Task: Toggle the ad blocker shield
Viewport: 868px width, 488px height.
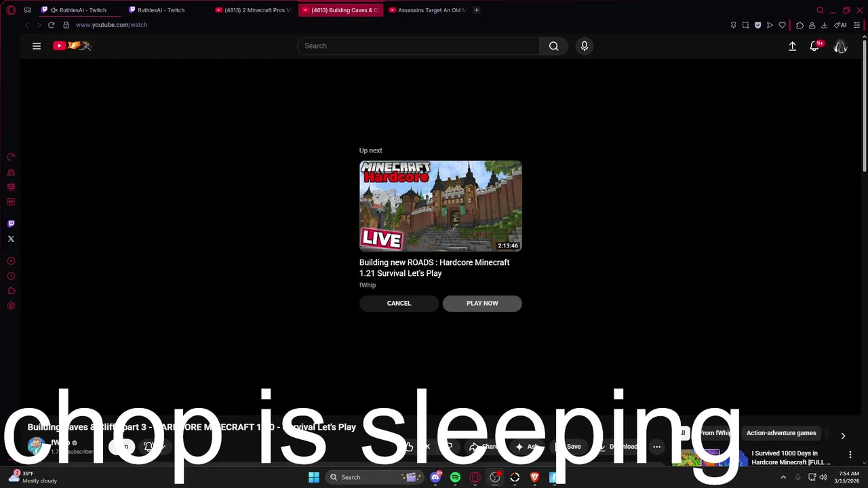Action: point(757,25)
